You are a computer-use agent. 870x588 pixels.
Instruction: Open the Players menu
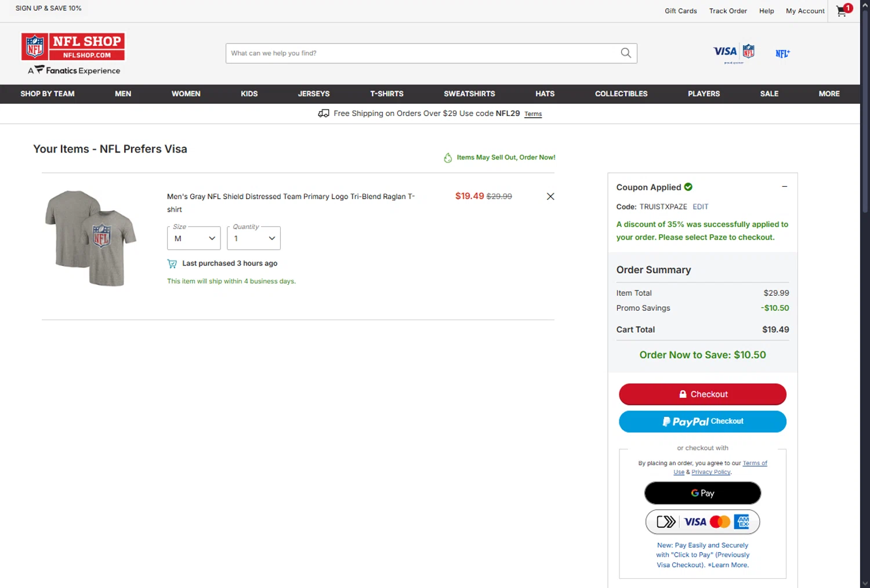(x=704, y=94)
